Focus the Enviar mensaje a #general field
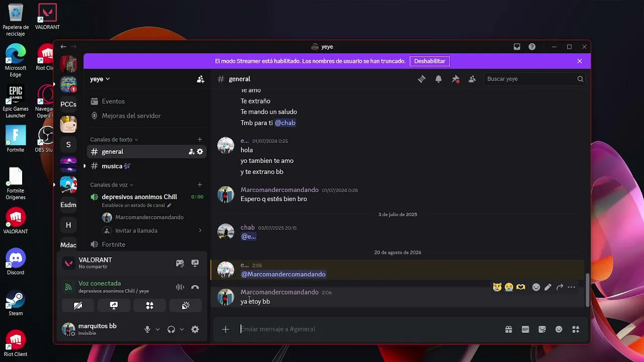644x362 pixels. point(370,329)
